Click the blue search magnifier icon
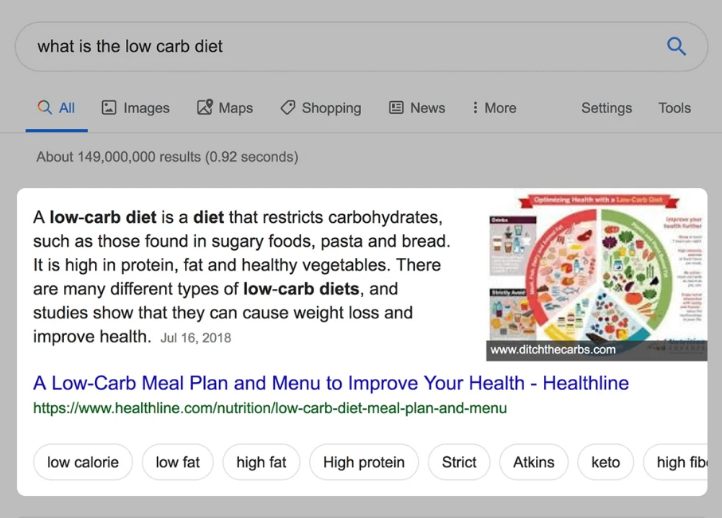Screen dimensions: 722x518 click(x=676, y=46)
